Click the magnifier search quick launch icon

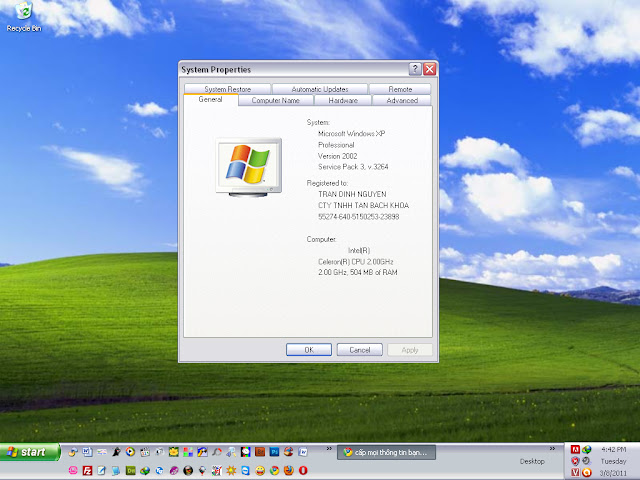(x=231, y=451)
